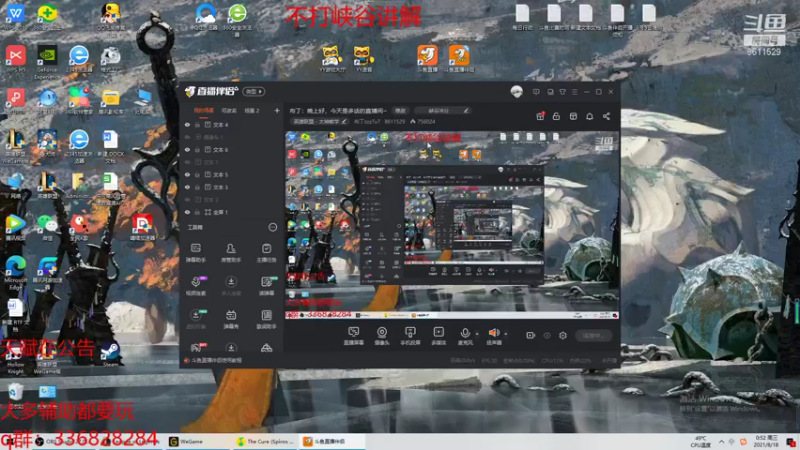
Task: Toggle lock on 文本 4 source
Action: pos(197,124)
